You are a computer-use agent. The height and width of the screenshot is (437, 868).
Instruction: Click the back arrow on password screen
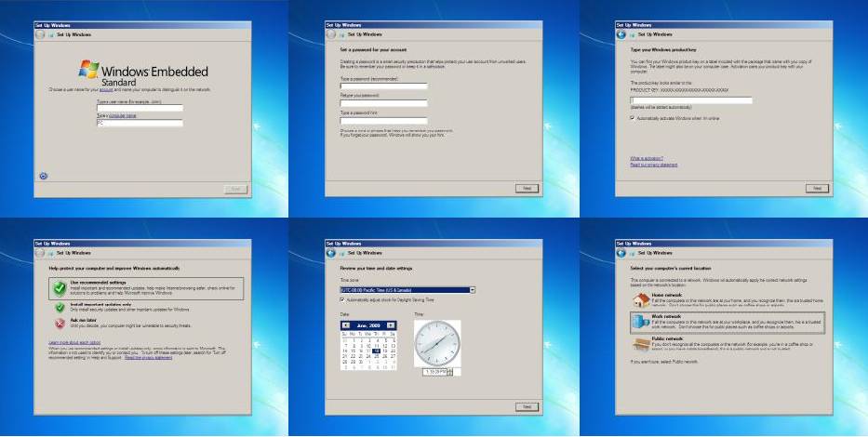(330, 34)
